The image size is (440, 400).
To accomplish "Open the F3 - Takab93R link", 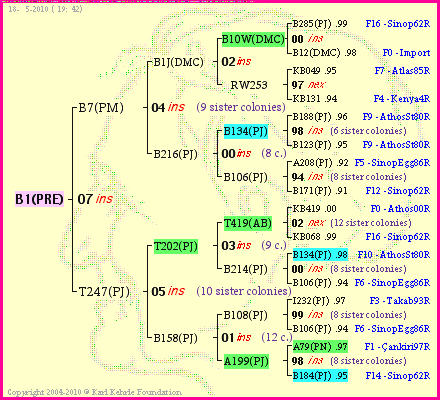I will [400, 301].
